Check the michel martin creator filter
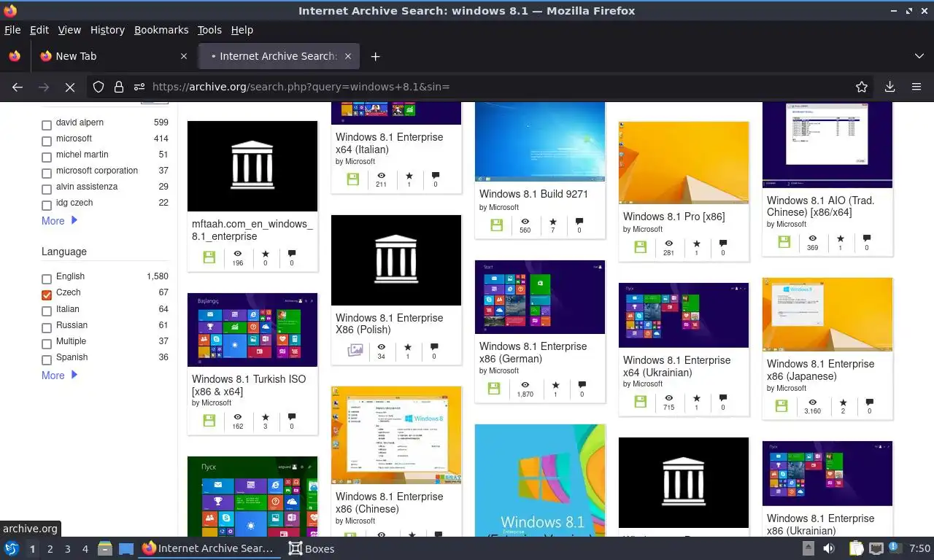934x560 pixels. (47, 157)
